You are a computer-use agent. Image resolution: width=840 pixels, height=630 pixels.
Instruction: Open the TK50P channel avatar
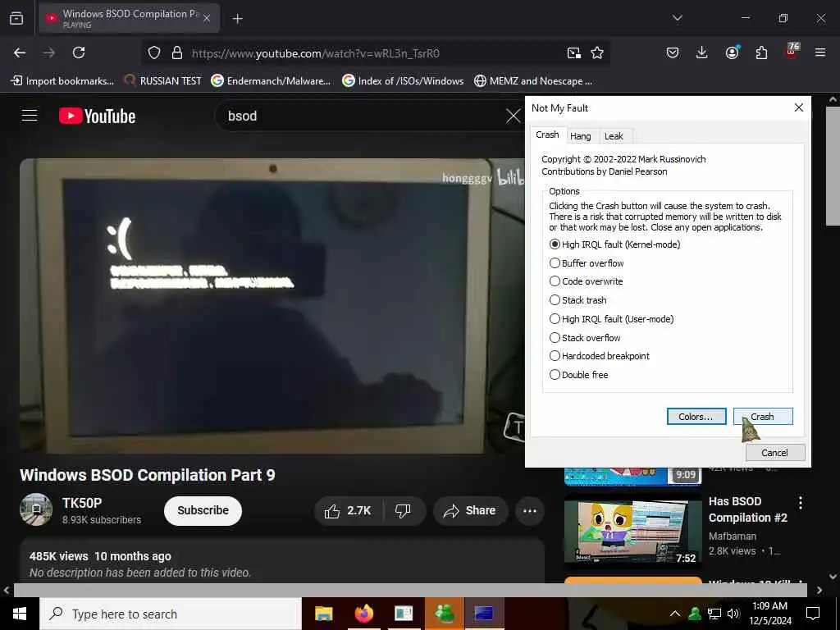tap(36, 509)
